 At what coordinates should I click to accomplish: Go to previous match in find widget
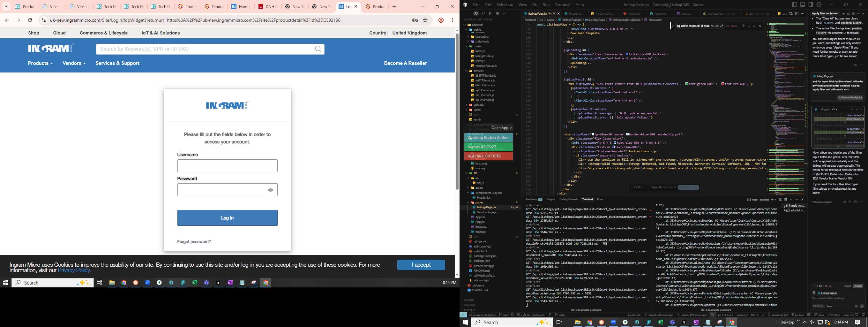[744, 26]
